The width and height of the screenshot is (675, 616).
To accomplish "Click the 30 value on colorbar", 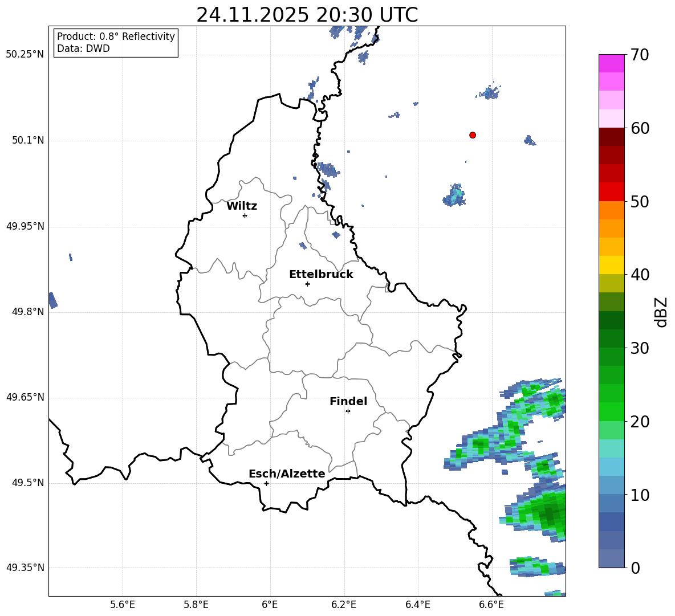I will click(x=640, y=348).
